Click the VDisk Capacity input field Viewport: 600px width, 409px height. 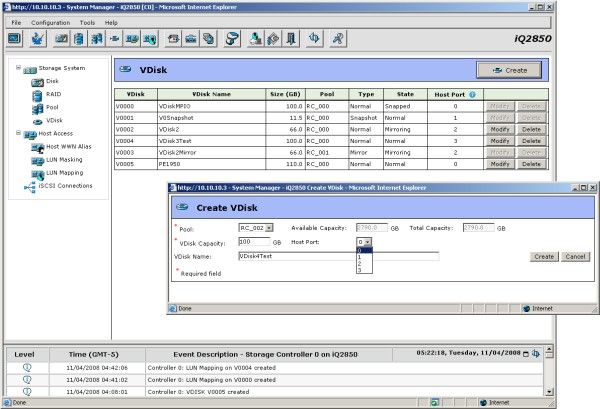254,242
